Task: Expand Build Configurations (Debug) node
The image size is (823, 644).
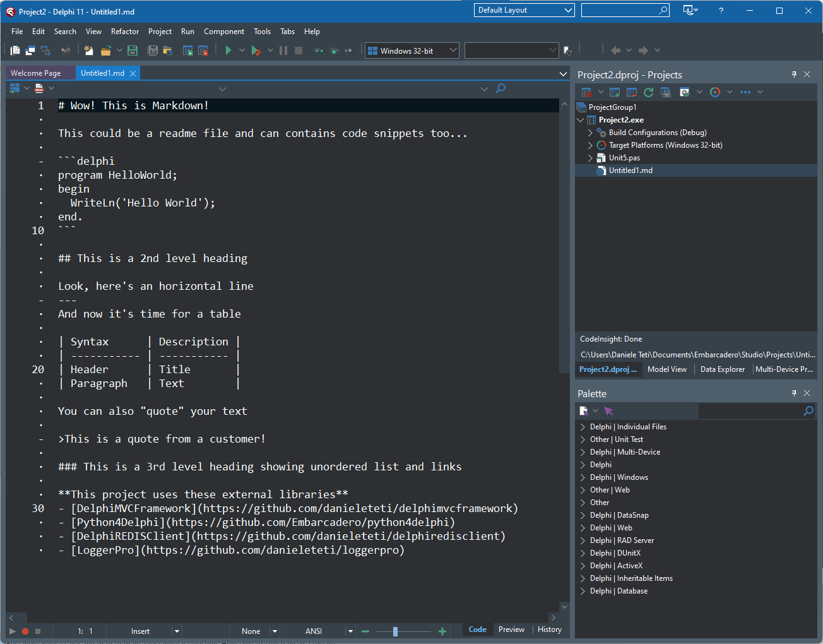Action: pos(590,133)
